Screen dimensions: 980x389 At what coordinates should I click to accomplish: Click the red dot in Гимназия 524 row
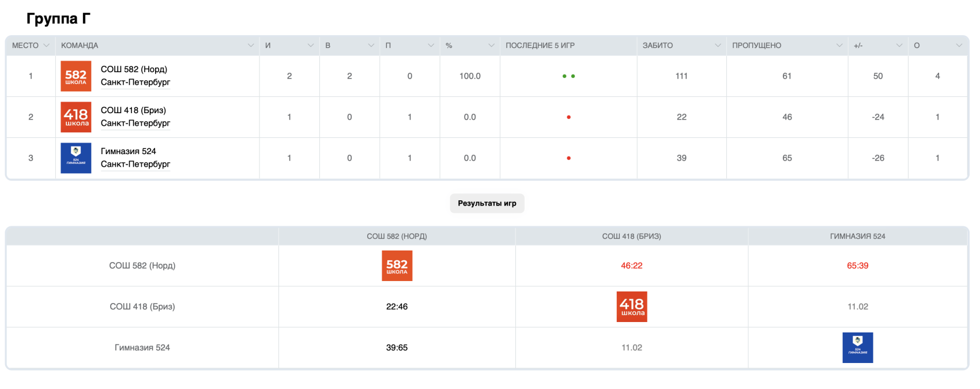coord(568,158)
